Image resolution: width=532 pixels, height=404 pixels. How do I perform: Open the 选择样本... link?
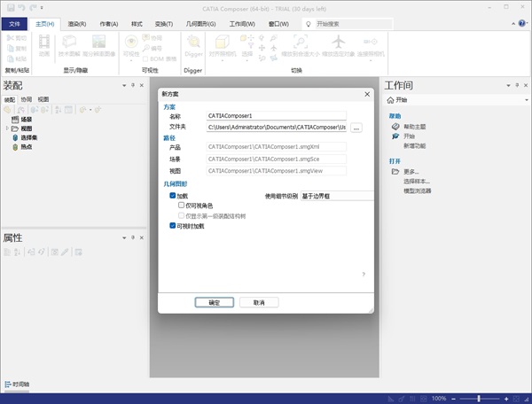point(417,182)
